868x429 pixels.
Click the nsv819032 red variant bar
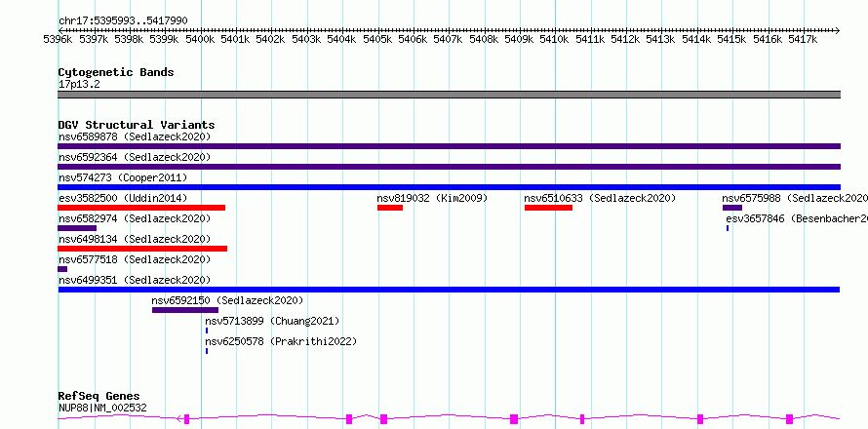390,208
